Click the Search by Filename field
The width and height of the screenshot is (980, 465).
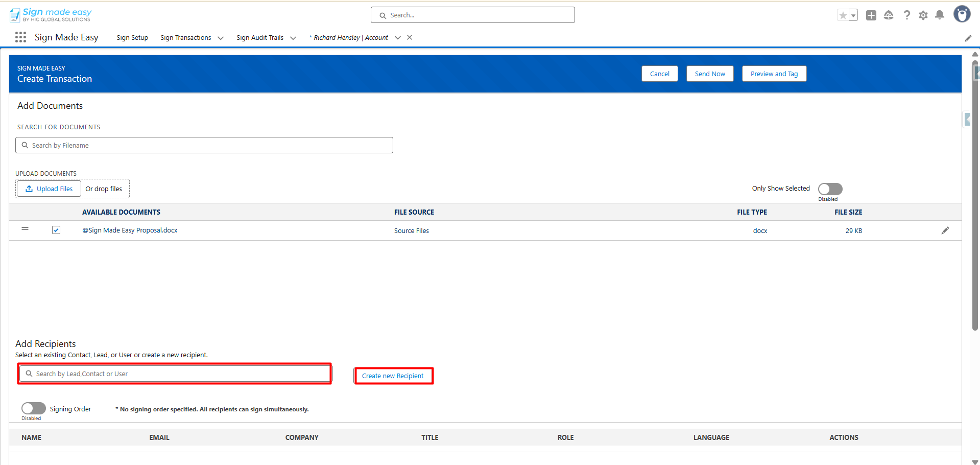(x=204, y=145)
